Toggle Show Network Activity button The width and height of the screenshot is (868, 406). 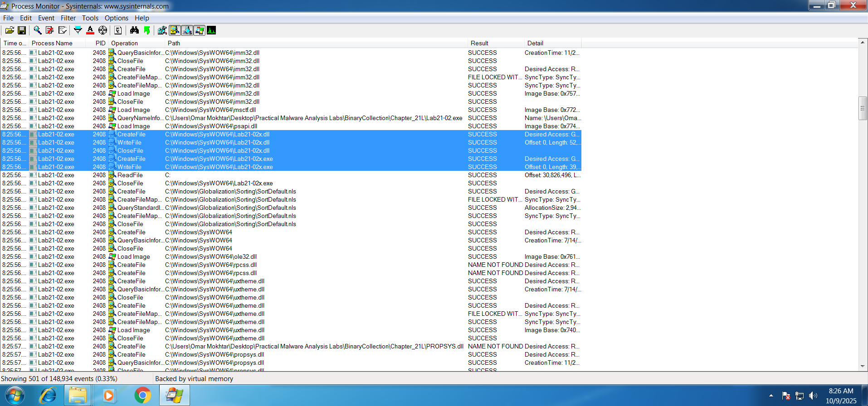pos(187,30)
